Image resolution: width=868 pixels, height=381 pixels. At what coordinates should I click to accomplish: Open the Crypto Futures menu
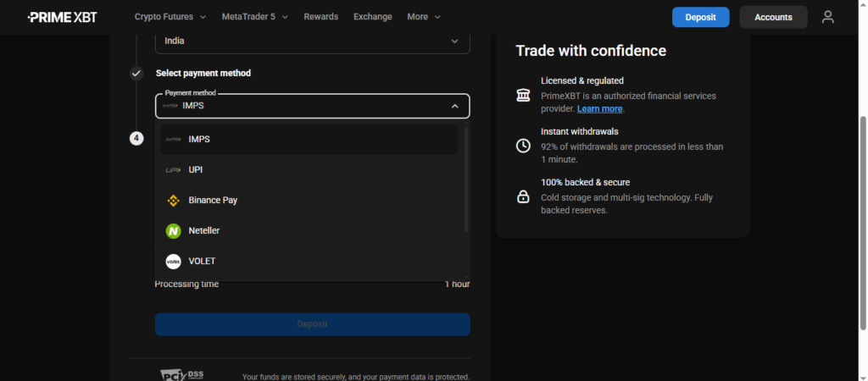[170, 17]
